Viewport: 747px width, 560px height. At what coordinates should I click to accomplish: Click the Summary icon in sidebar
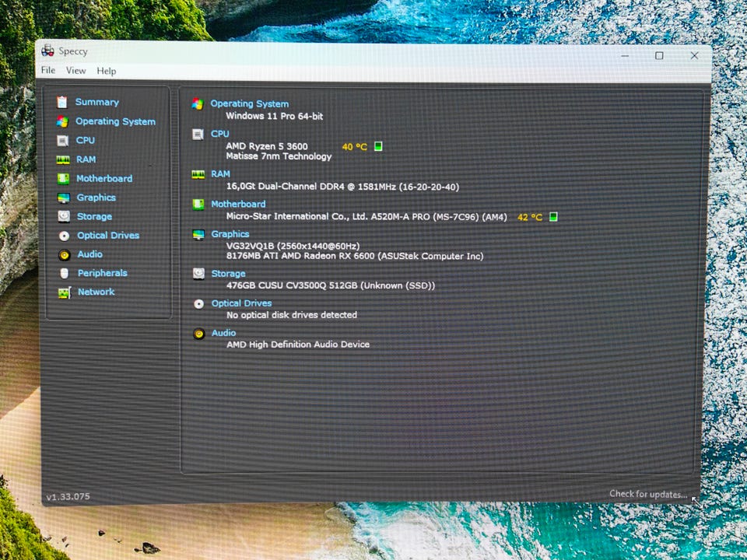62,103
